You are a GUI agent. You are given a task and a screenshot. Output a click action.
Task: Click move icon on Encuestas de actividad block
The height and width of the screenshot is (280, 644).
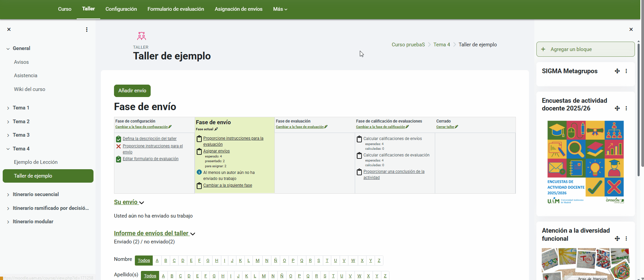617,108
